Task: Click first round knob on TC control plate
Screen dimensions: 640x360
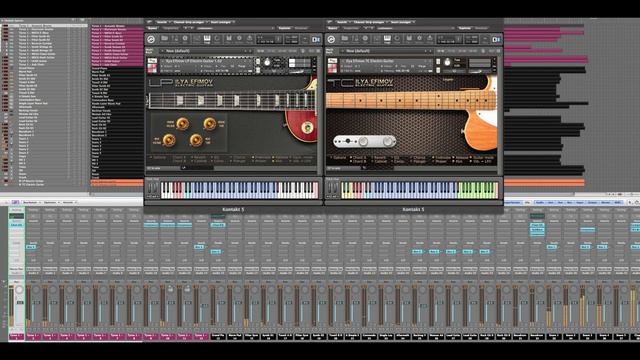Action: [364, 142]
